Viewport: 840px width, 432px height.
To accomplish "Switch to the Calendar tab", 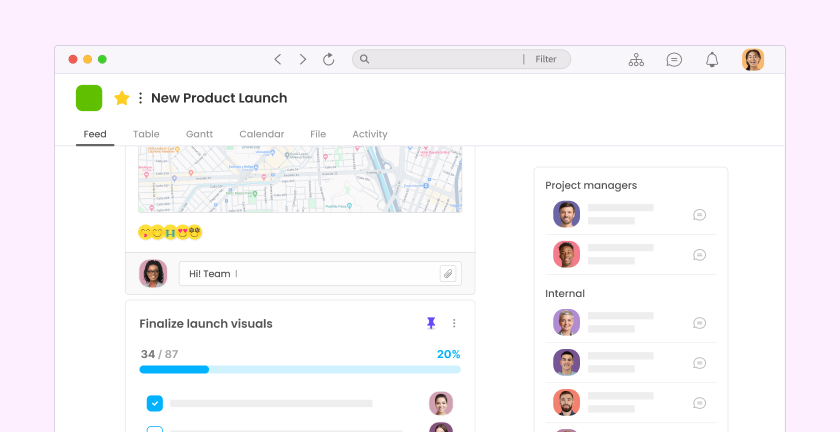I will [261, 134].
